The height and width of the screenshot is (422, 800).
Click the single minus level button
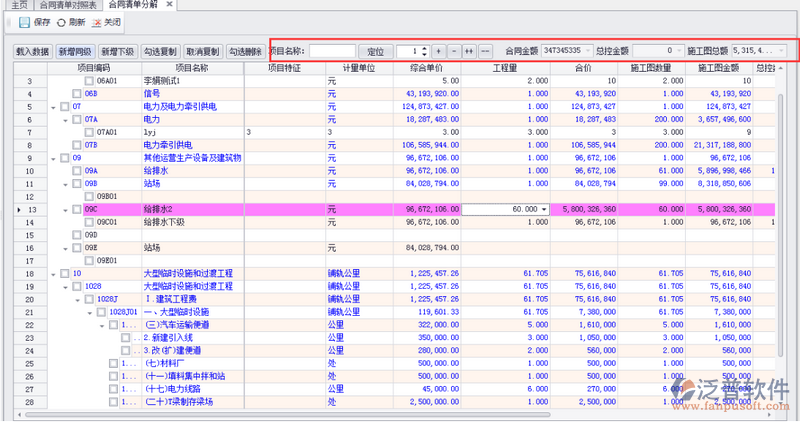[453, 50]
